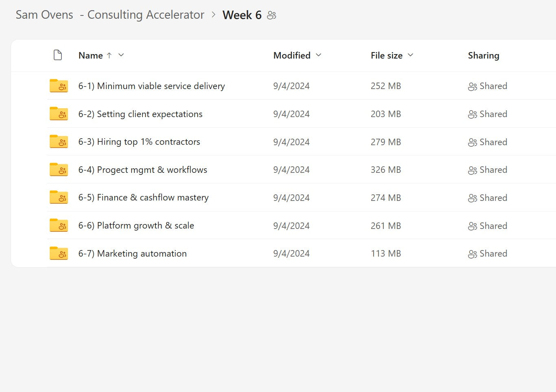Click the 203 MB file size cell
Viewport: 556px width, 392px height.
(386, 114)
